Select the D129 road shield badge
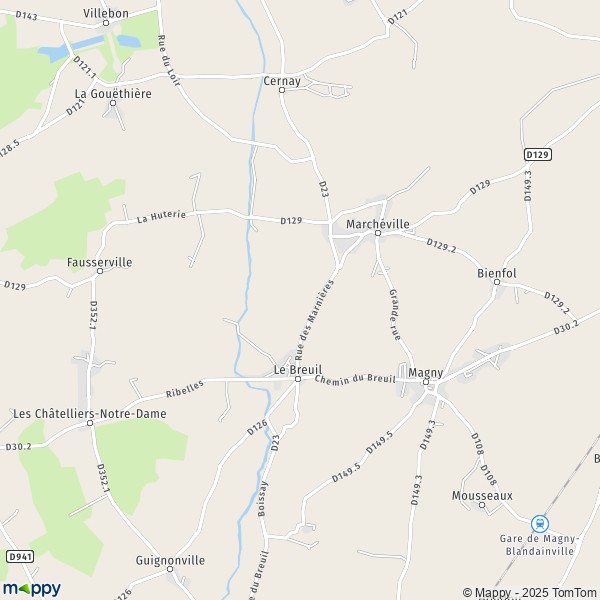The height and width of the screenshot is (600, 600). pos(537,154)
